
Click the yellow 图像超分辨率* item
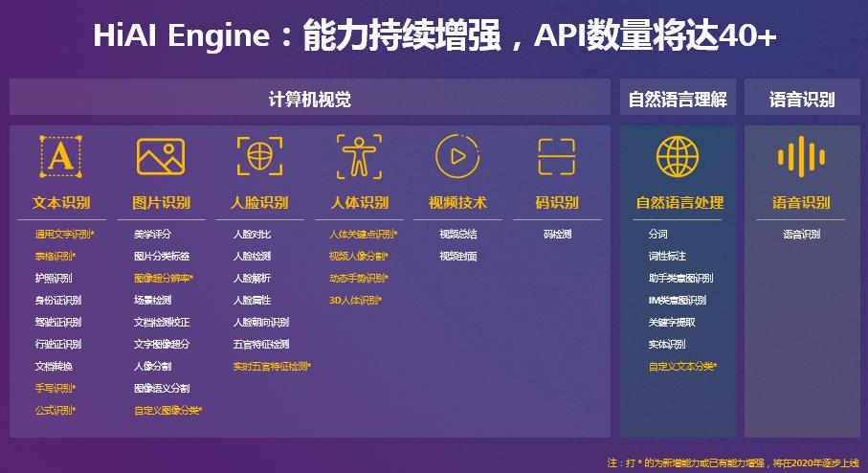[164, 278]
